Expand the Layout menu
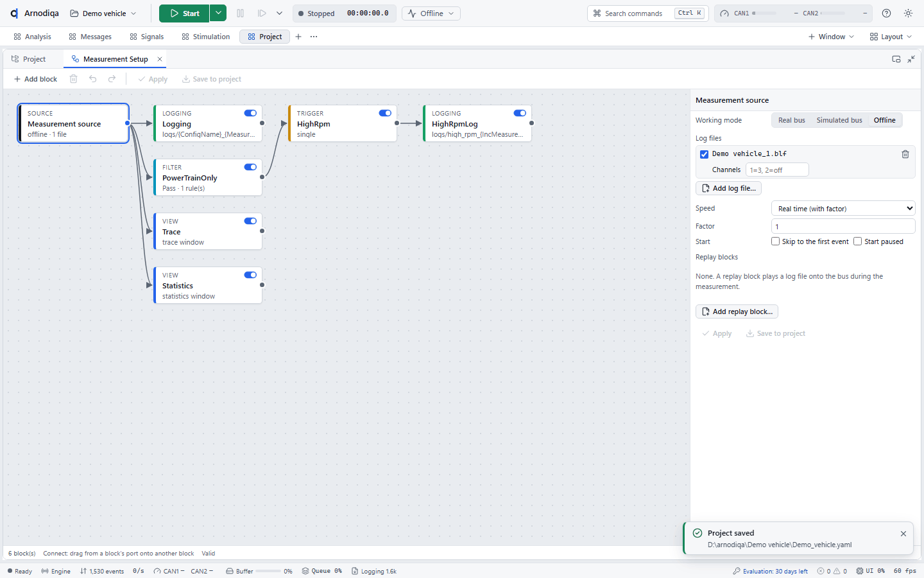924x578 pixels. point(891,37)
